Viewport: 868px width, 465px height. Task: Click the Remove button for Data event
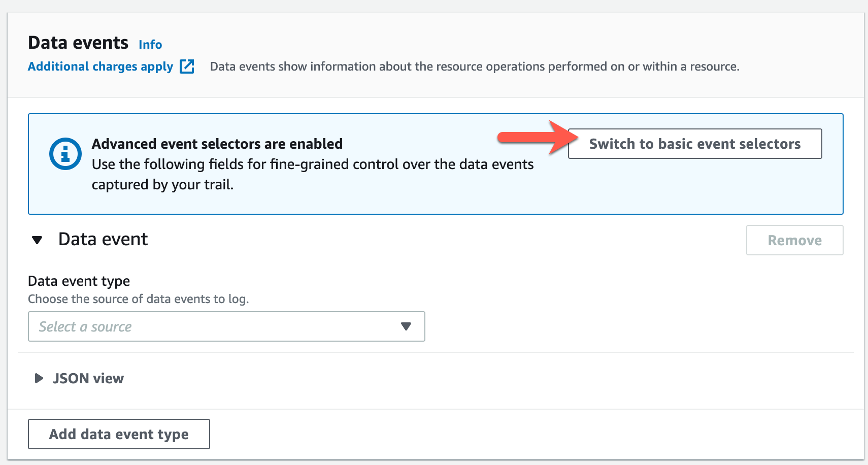click(x=794, y=240)
